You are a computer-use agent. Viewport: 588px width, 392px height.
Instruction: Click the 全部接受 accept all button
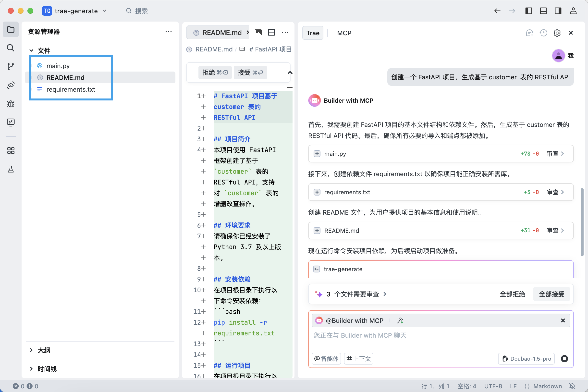[551, 294]
